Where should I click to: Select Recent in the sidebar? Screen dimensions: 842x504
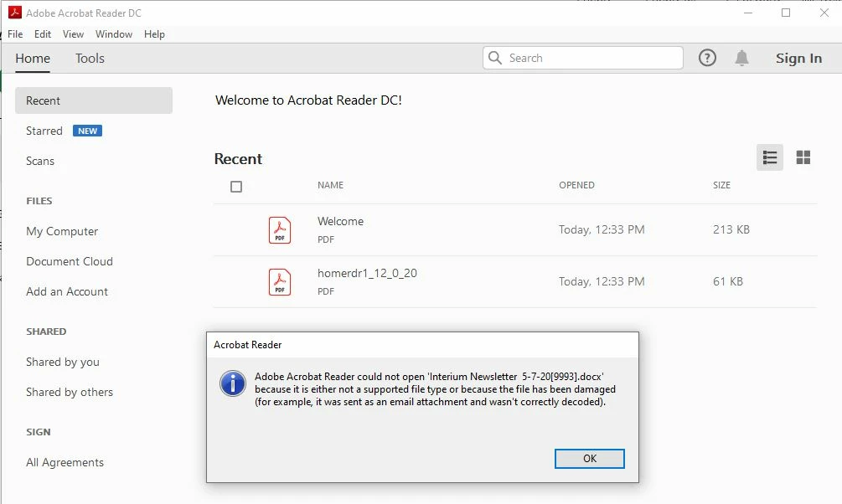click(x=94, y=100)
